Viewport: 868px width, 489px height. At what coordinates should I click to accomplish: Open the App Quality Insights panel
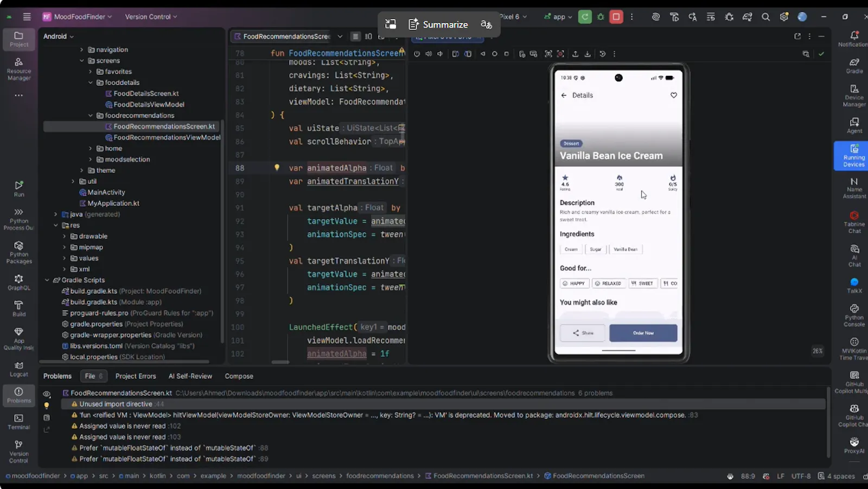pyautogui.click(x=18, y=339)
